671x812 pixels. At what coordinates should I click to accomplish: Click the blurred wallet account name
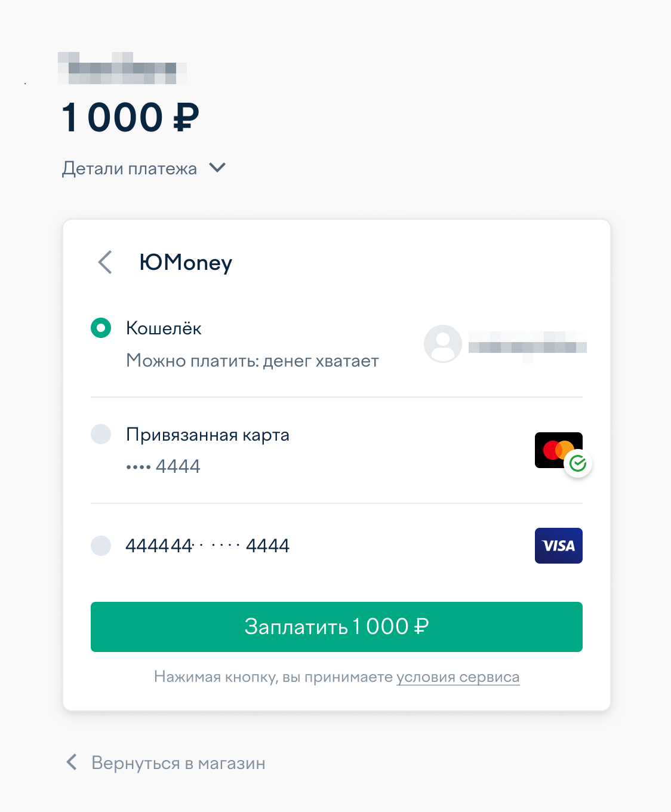click(x=527, y=345)
